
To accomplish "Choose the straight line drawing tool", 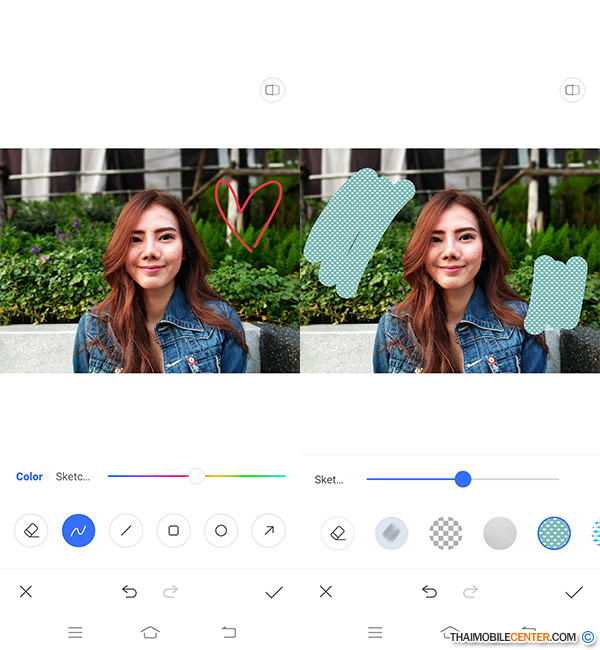I will [126, 531].
